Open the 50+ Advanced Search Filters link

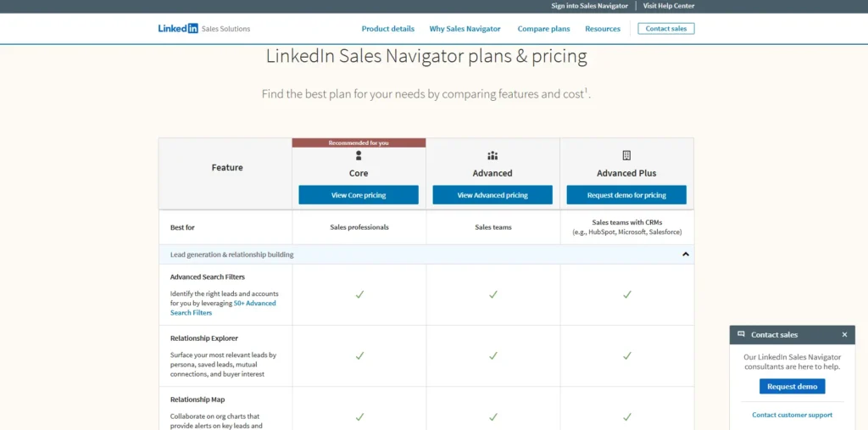(223, 308)
